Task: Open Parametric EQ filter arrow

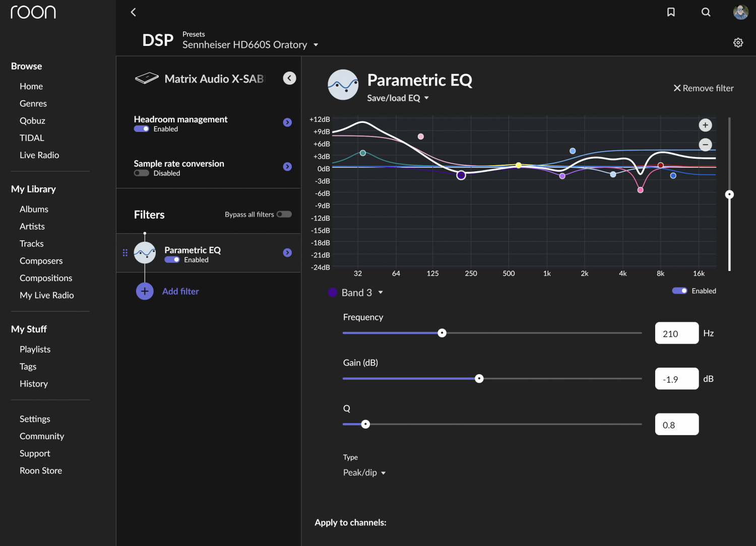Action: pos(287,253)
